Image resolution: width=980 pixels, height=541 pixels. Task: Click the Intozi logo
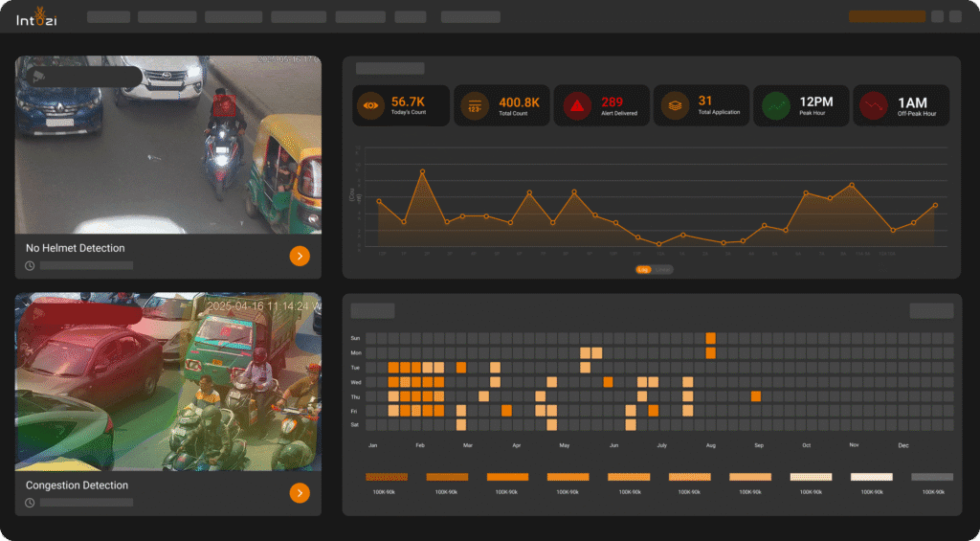[x=34, y=17]
